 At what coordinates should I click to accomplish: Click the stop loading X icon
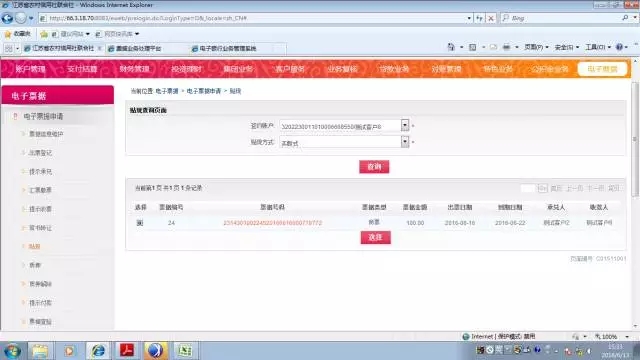pyautogui.click(x=491, y=18)
